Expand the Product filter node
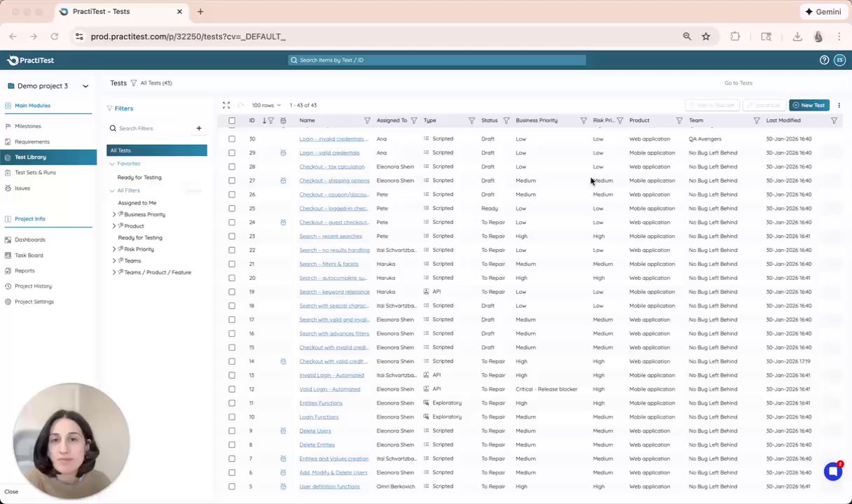Image resolution: width=852 pixels, height=504 pixels. tap(114, 226)
